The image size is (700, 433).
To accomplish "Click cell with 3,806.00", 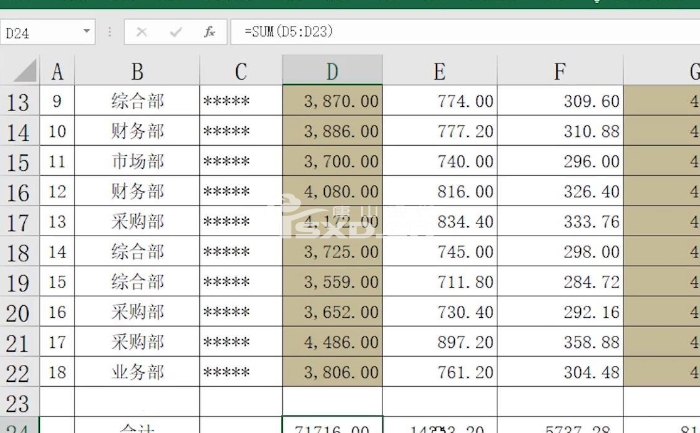I will pyautogui.click(x=333, y=372).
